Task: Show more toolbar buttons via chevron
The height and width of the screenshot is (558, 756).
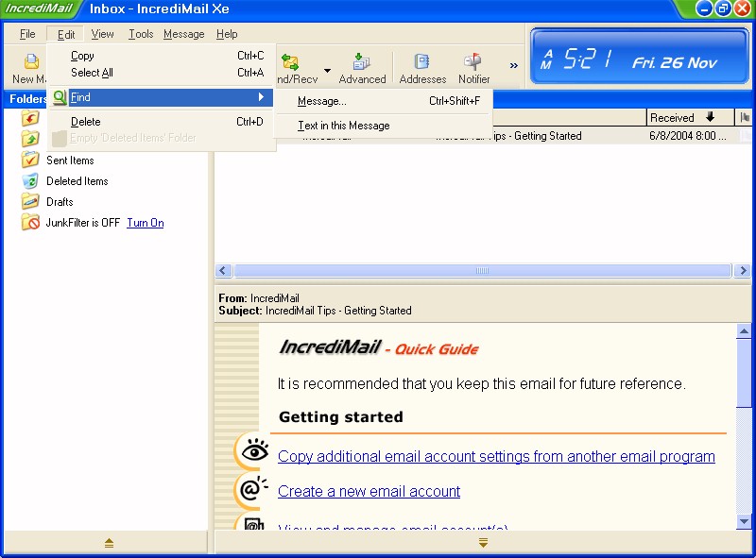Action: tap(514, 66)
